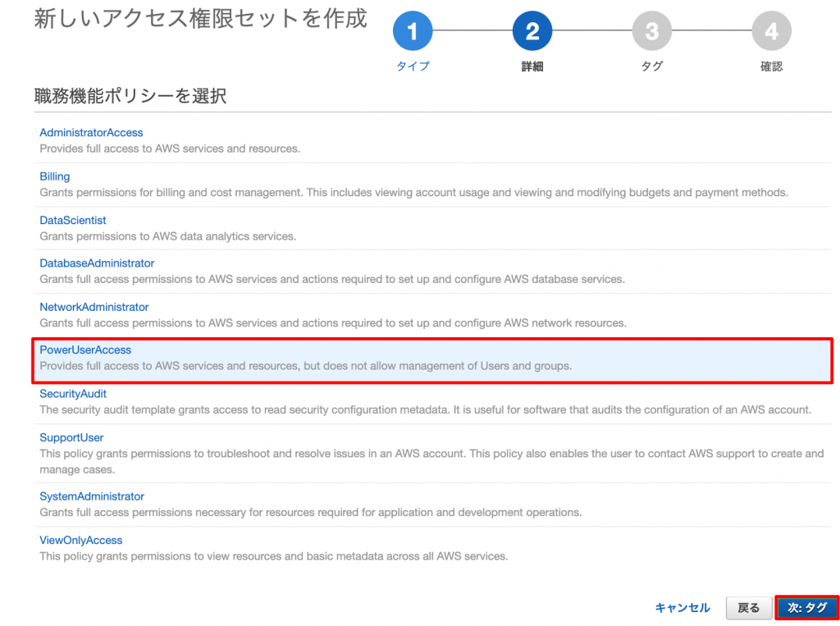The height and width of the screenshot is (626, 840).
Task: Choose the ViewOnlyAccess policy
Action: click(x=81, y=540)
